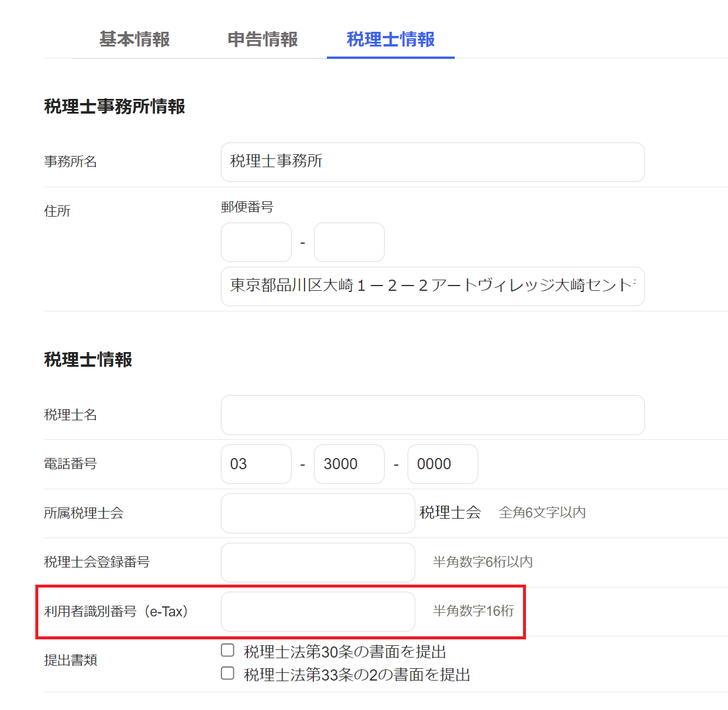Focus the first 郵便番号 box

tap(256, 242)
